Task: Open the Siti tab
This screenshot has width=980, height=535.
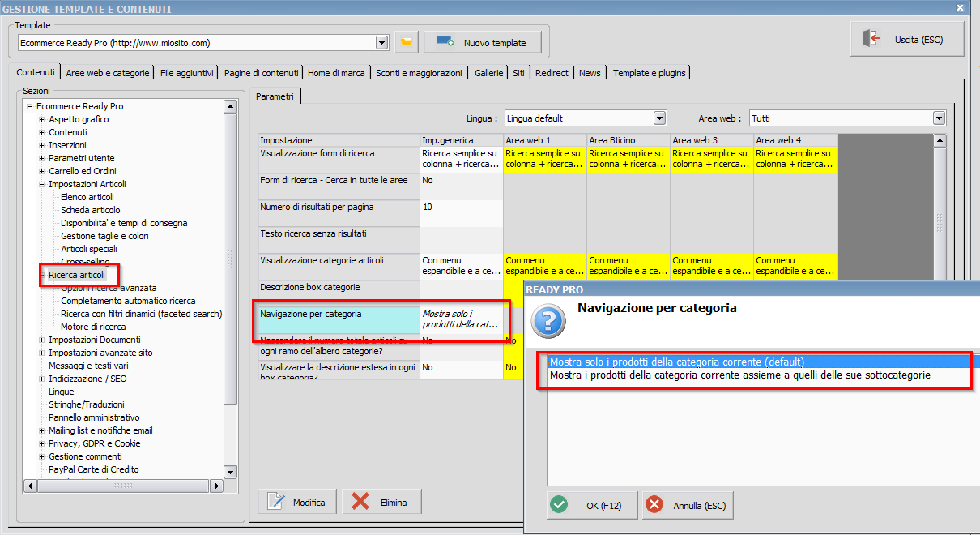Action: coord(518,72)
